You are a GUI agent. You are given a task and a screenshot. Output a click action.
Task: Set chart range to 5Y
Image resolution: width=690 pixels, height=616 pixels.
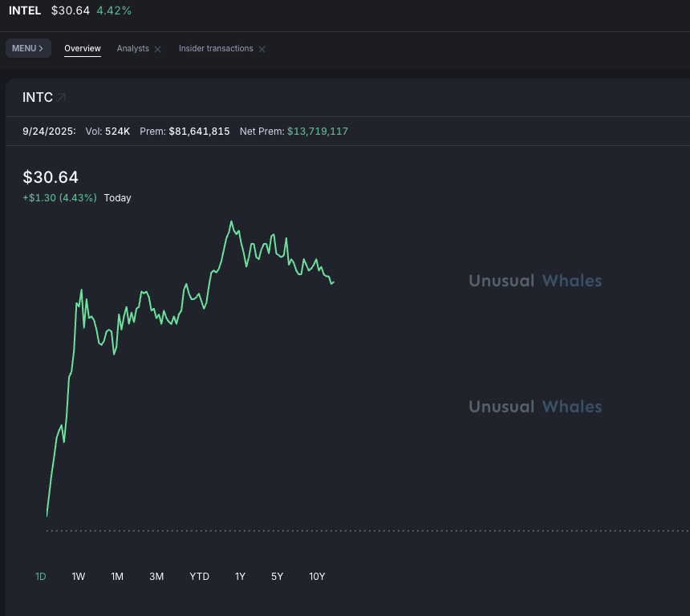pos(277,577)
